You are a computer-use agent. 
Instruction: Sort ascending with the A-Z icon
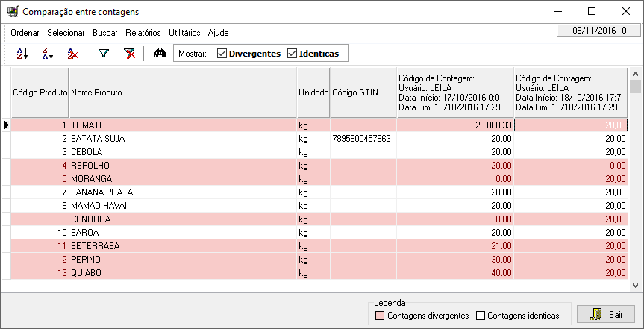tap(22, 54)
